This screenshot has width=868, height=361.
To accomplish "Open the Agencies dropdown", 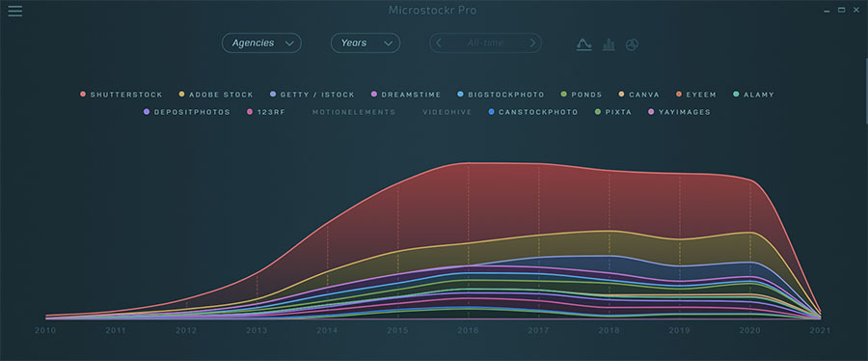I will (261, 43).
